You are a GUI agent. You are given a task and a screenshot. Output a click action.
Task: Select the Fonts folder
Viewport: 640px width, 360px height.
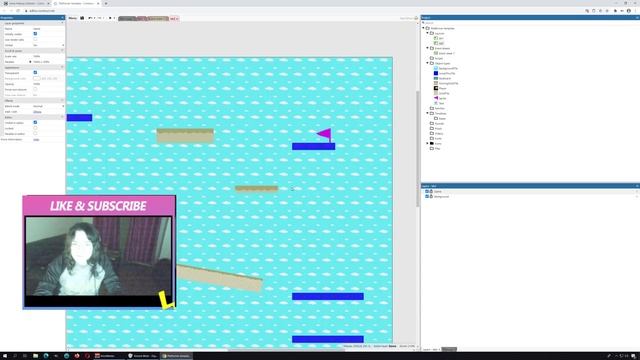438,138
